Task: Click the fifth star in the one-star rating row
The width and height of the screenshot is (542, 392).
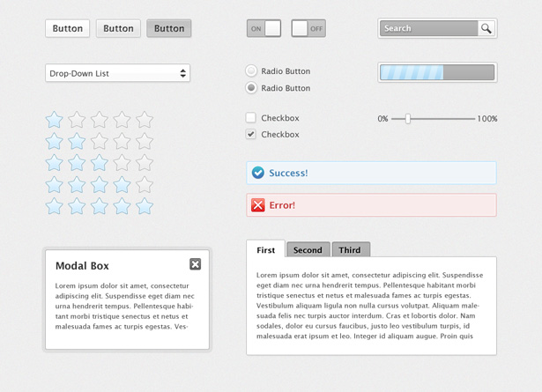Action: [145, 120]
